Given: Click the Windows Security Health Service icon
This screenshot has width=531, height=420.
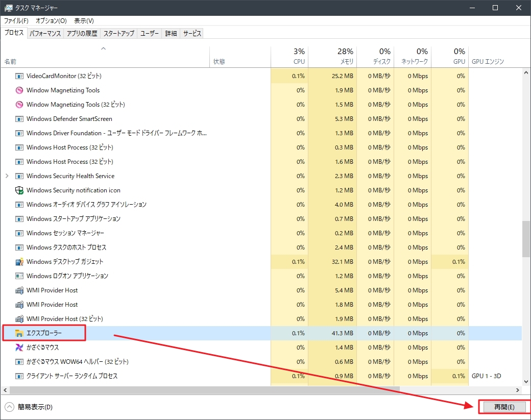Looking at the screenshot, I should tap(19, 176).
